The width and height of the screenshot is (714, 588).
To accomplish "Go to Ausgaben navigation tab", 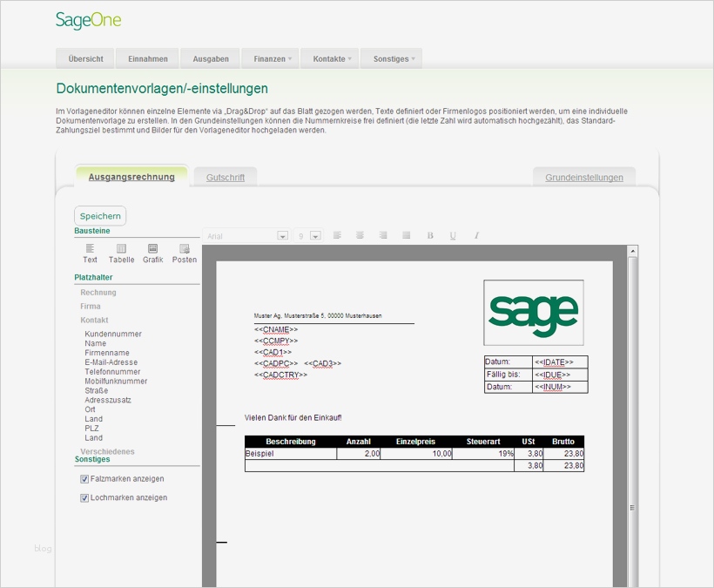I will (x=211, y=58).
